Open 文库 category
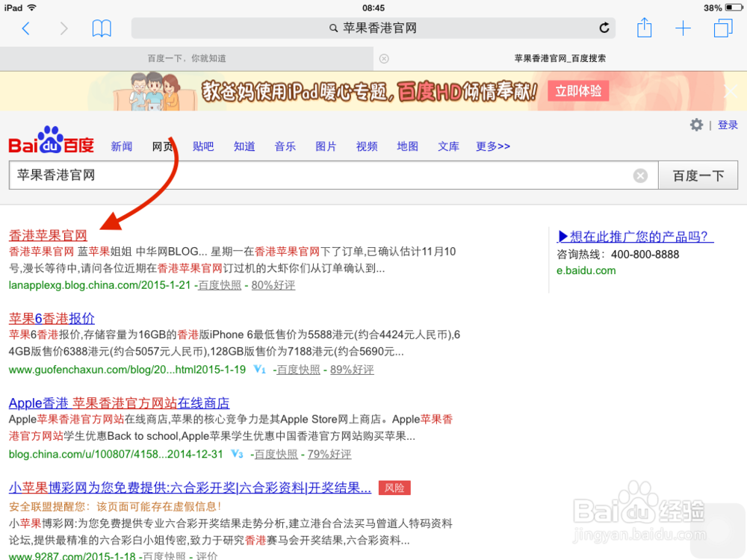The width and height of the screenshot is (747, 560). pyautogui.click(x=449, y=146)
